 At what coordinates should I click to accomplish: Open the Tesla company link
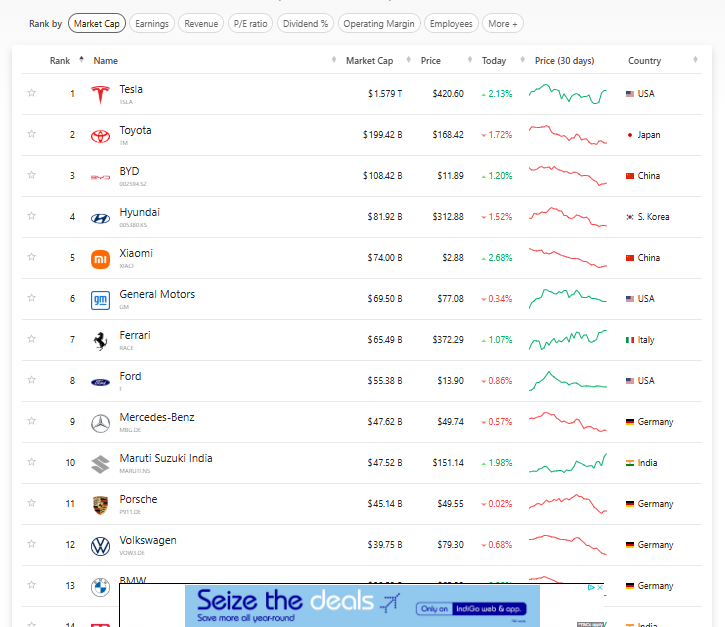[x=131, y=89]
